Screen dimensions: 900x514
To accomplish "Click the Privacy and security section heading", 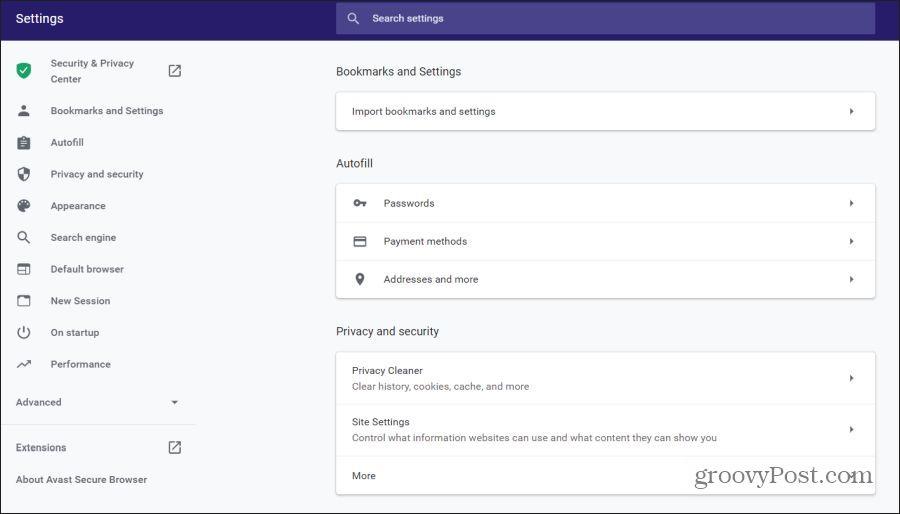I will tap(387, 332).
